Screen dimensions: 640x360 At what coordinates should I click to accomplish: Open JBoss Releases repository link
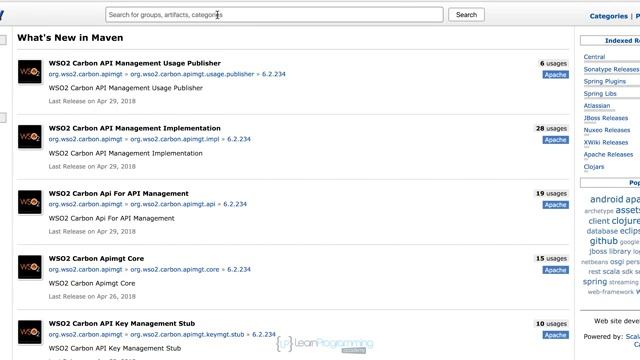[606, 118]
